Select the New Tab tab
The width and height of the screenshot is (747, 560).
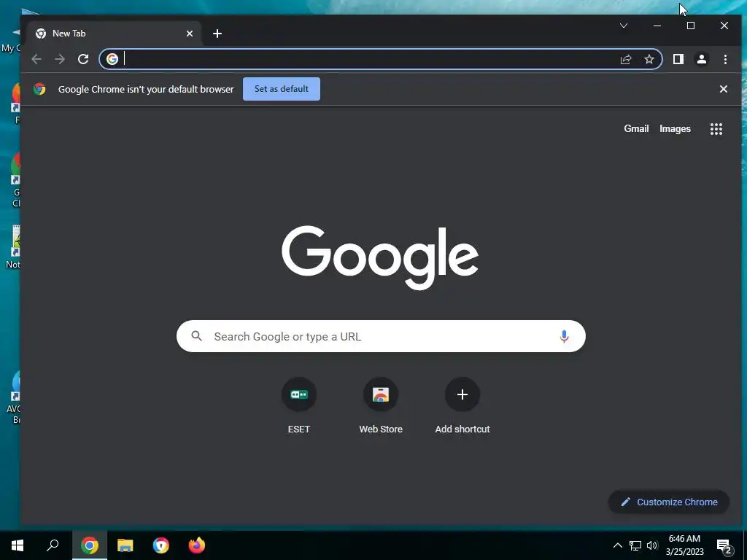coord(115,34)
